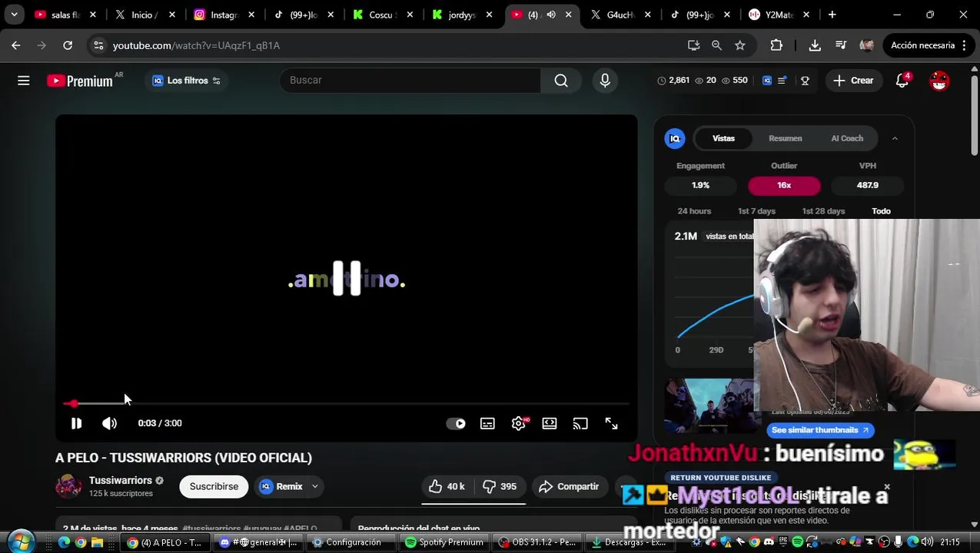Select the Vistas tab in vidIQ panel
Viewport: 980px width, 553px height.
[x=723, y=138]
